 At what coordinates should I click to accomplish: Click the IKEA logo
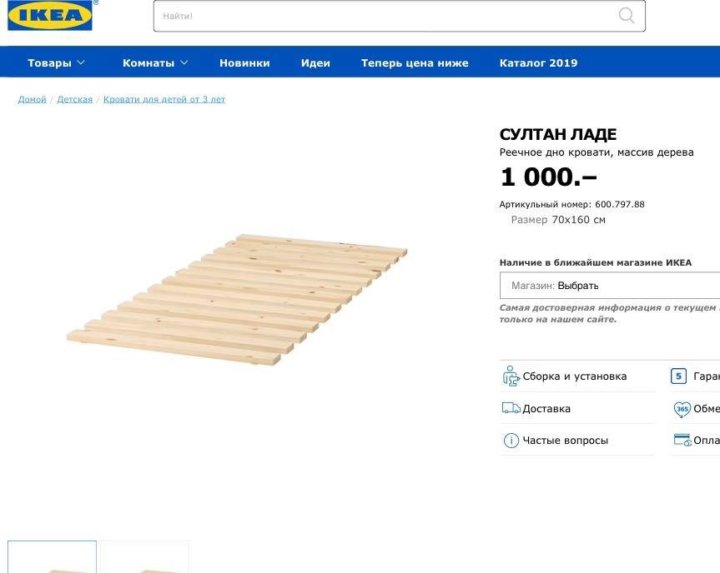click(x=50, y=15)
